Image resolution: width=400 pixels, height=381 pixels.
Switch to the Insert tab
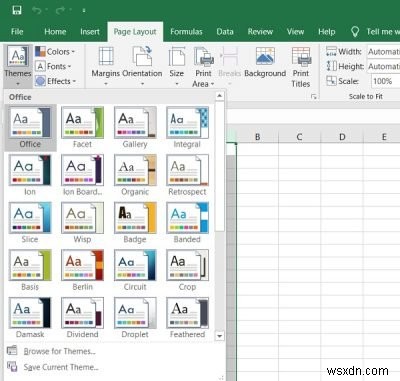point(90,32)
